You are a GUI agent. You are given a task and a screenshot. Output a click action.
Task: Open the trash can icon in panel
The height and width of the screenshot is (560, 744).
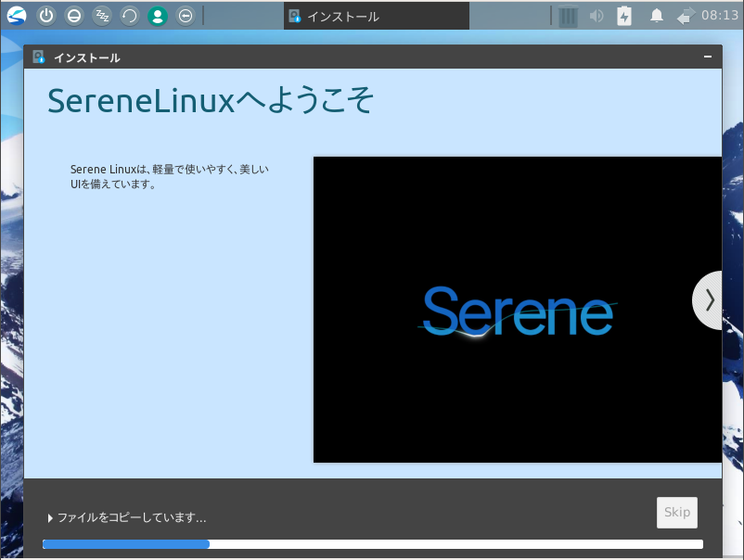568,16
